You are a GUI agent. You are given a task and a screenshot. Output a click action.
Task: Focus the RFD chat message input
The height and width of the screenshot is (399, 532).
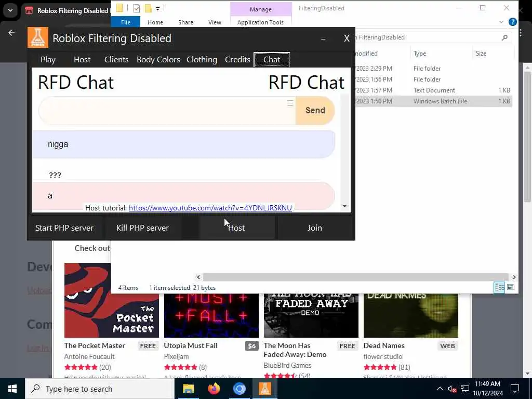tap(167, 110)
